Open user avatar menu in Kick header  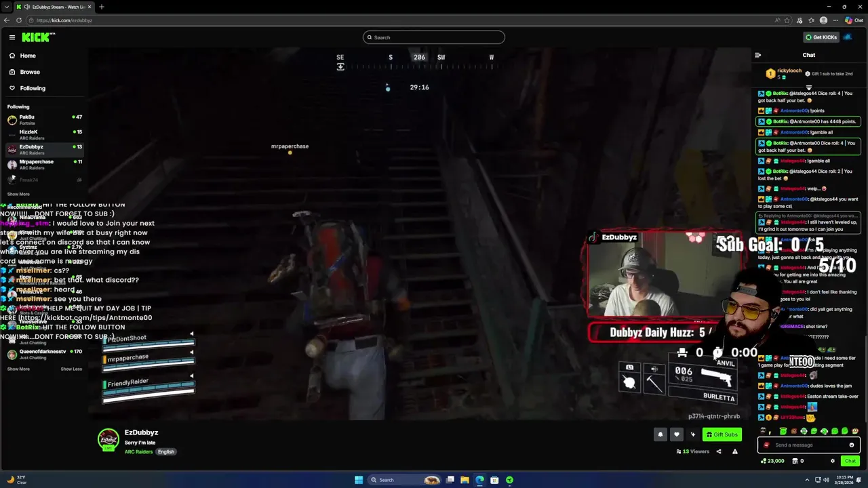point(848,37)
